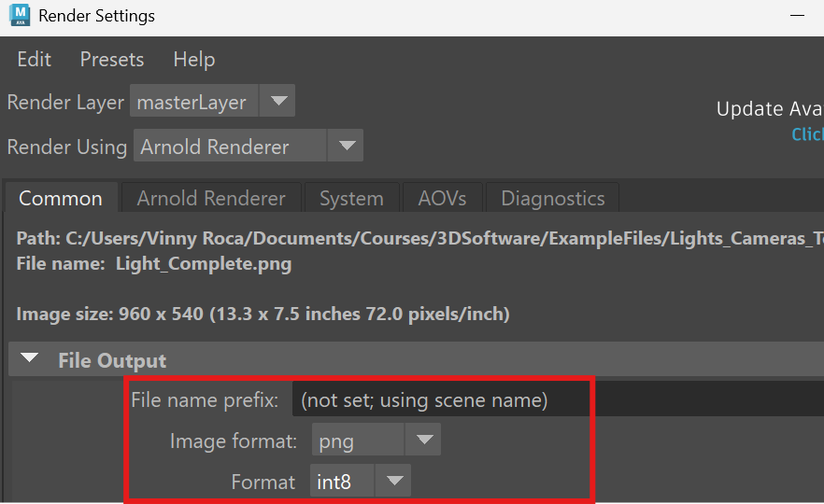This screenshot has height=504, width=824.
Task: Minimize the Render Settings window
Action: [x=797, y=16]
